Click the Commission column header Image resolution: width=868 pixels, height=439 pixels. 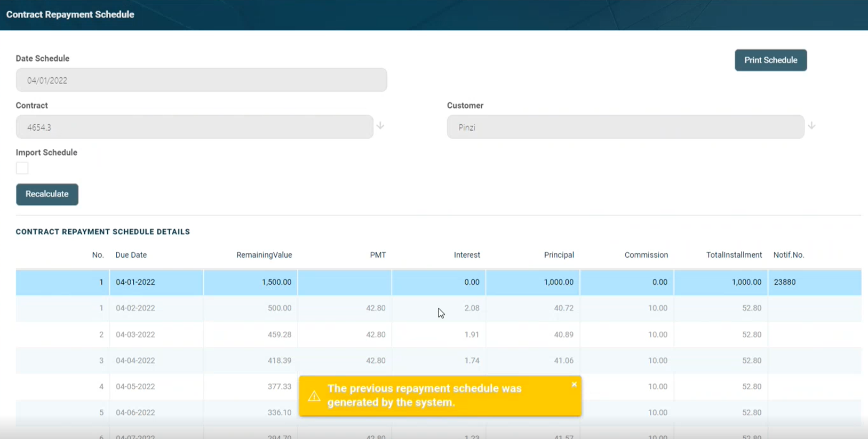[x=646, y=255]
